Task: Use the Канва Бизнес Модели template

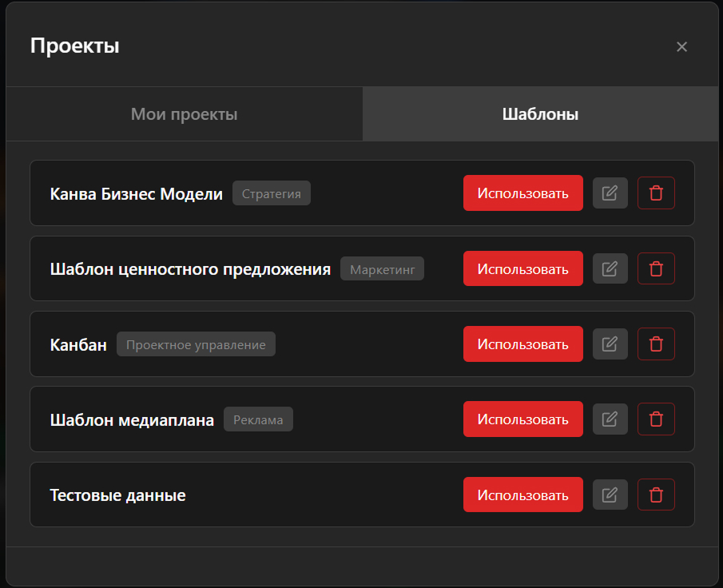Action: (523, 193)
